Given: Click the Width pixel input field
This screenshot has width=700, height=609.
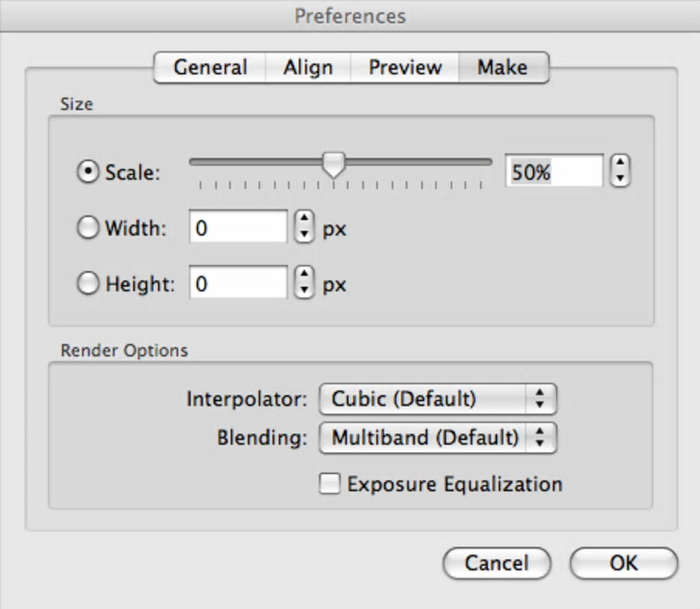Looking at the screenshot, I should point(238,227).
